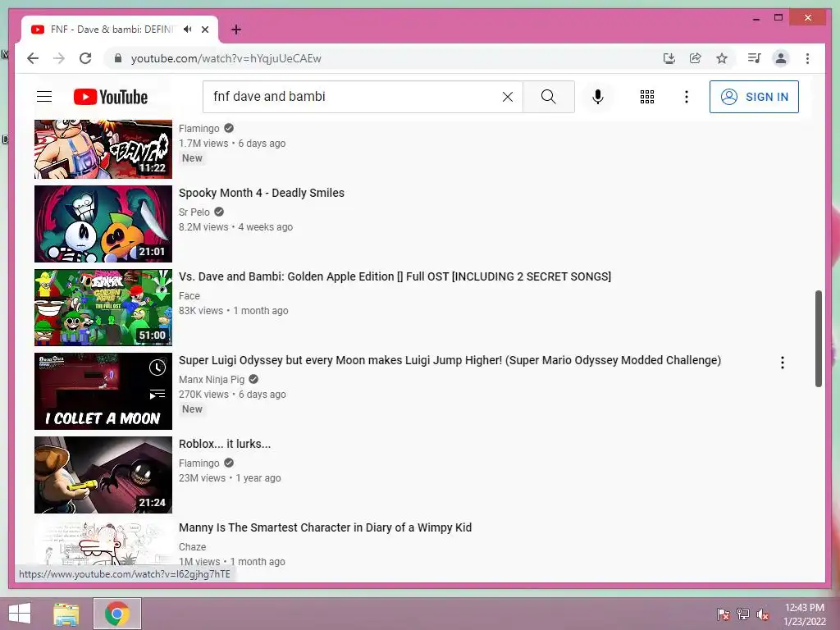Open the 11:22 Flamingo video thumbnail
The image size is (840, 630).
[103, 149]
